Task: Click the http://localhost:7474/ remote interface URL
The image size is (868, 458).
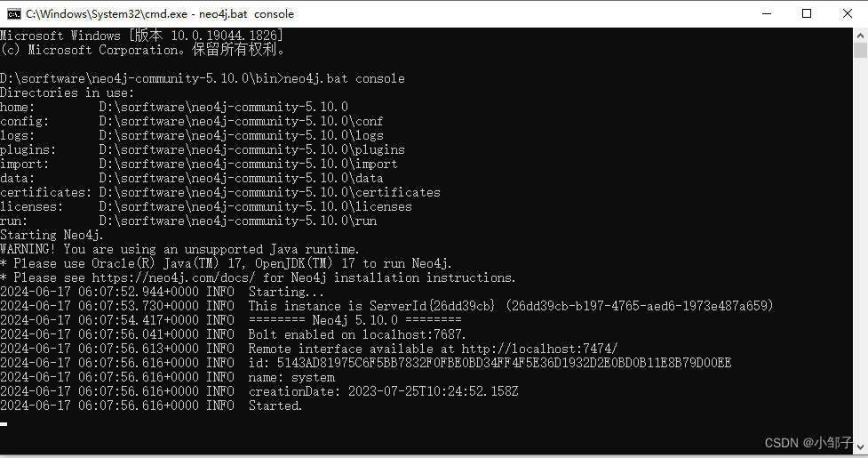Action: (539, 349)
